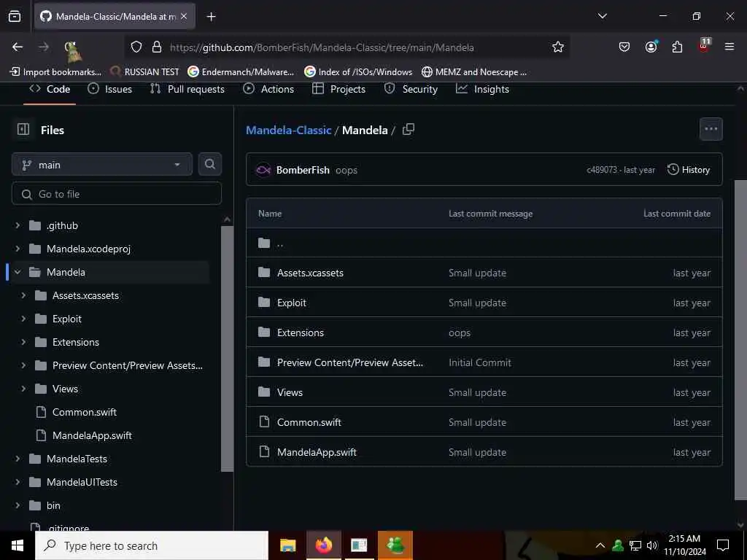Open commit c489073 link

click(x=602, y=169)
